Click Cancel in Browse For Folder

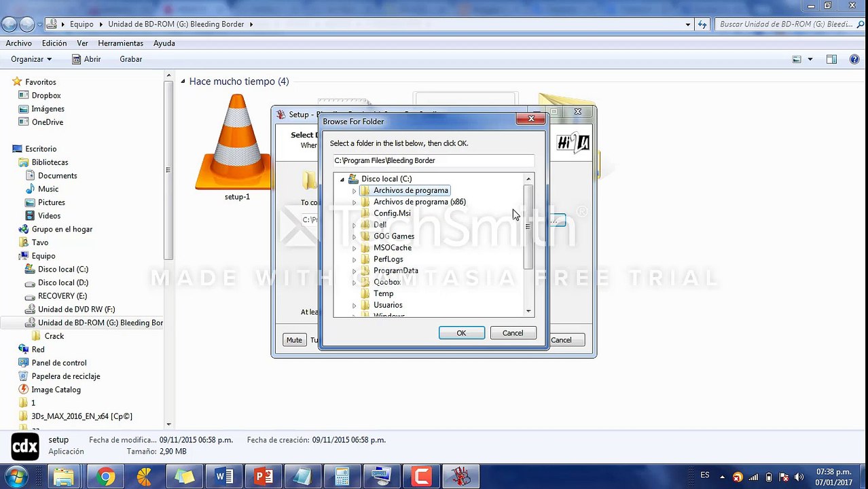(x=513, y=333)
